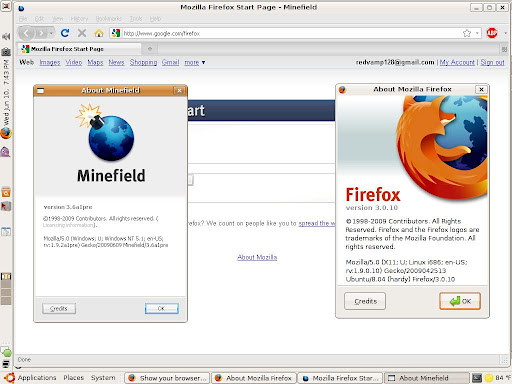
Task: Bookmark this page with the star icon
Action: click(x=467, y=33)
